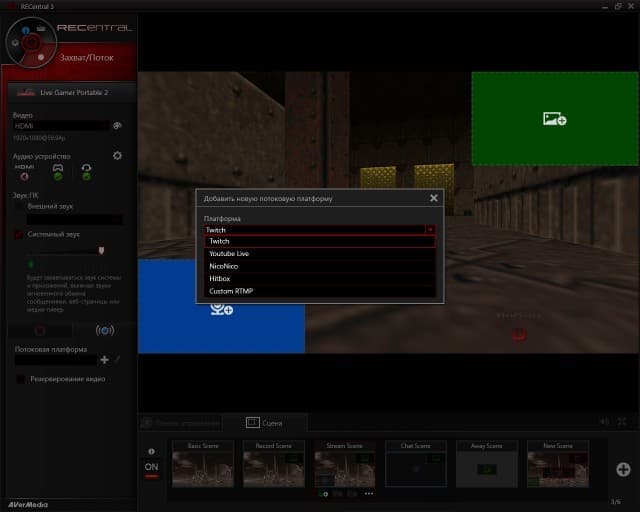
Task: Open the info icon on the mode dial
Action: [26, 30]
